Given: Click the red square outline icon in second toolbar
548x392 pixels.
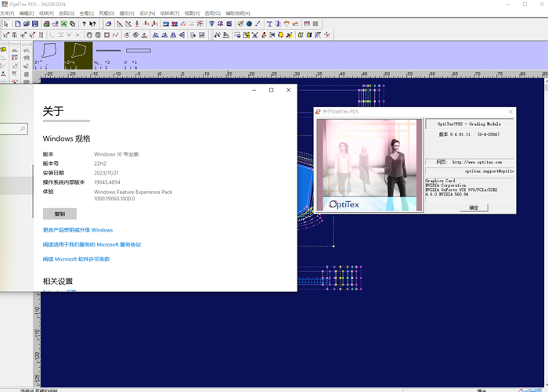Looking at the screenshot, I should point(107,35).
